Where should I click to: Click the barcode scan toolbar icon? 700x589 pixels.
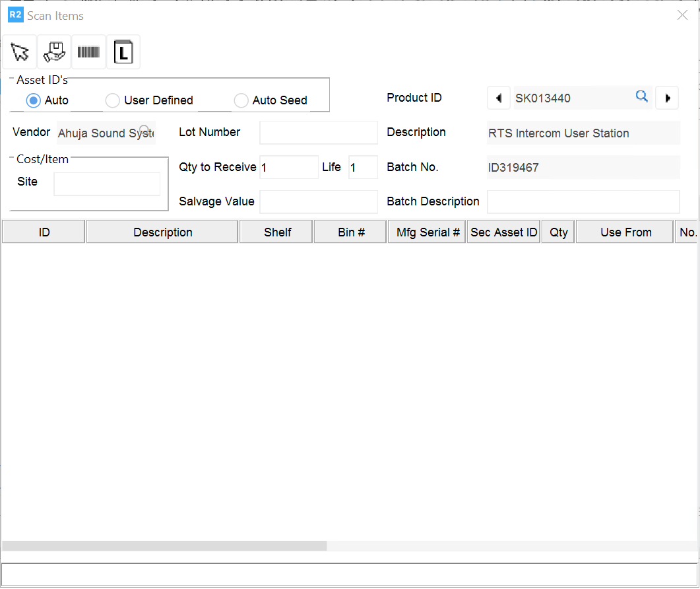coord(88,52)
